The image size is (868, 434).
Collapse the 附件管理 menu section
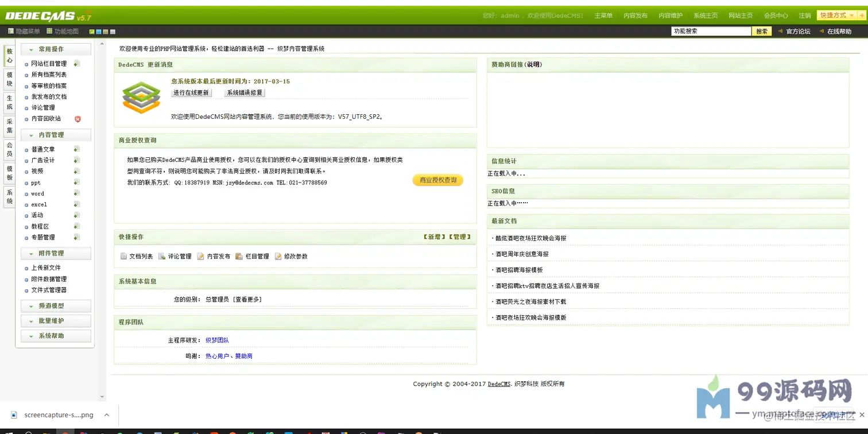(x=56, y=253)
